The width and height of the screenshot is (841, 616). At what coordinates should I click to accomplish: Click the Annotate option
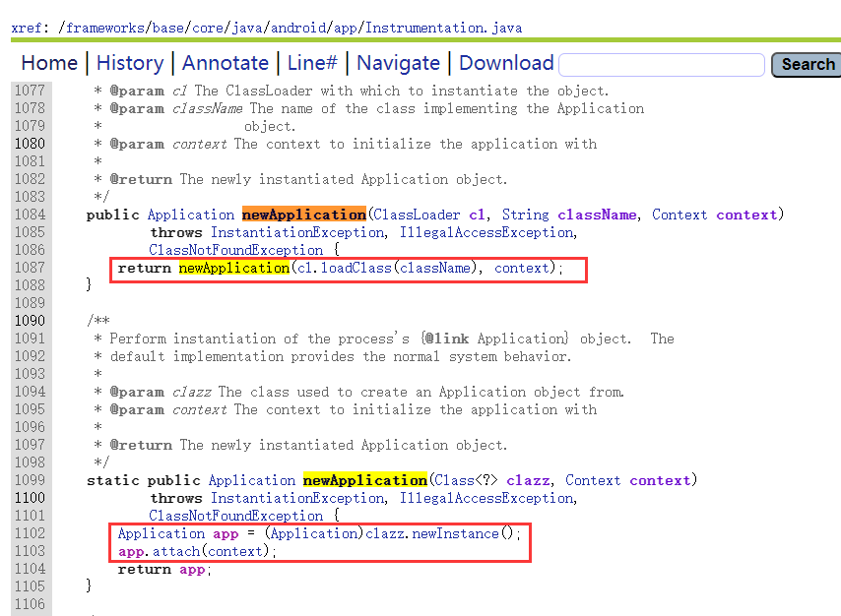tap(226, 63)
